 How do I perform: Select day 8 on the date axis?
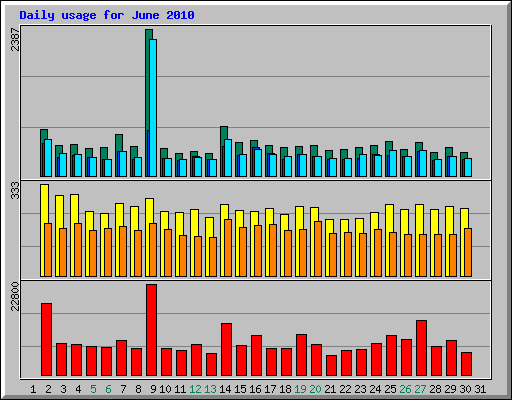(138, 389)
